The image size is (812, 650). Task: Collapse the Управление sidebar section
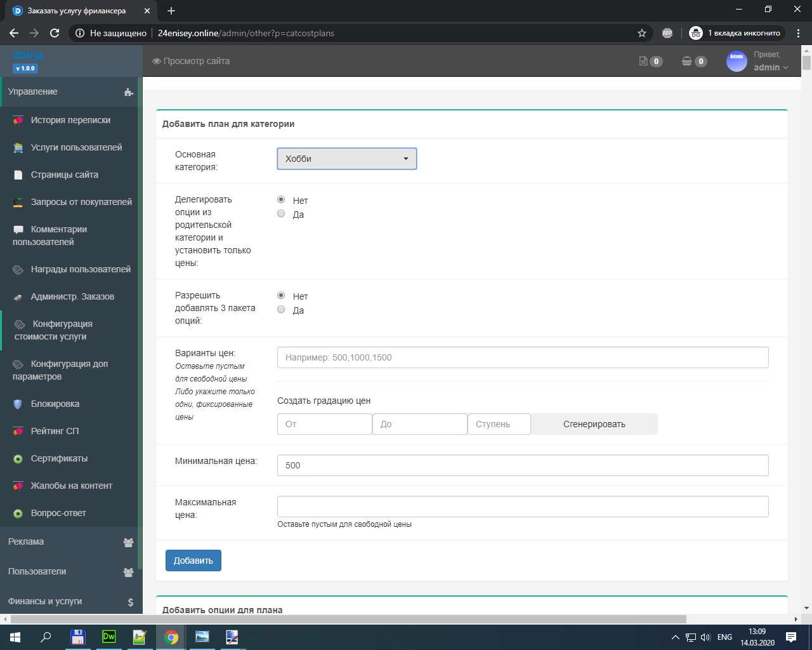click(x=71, y=92)
